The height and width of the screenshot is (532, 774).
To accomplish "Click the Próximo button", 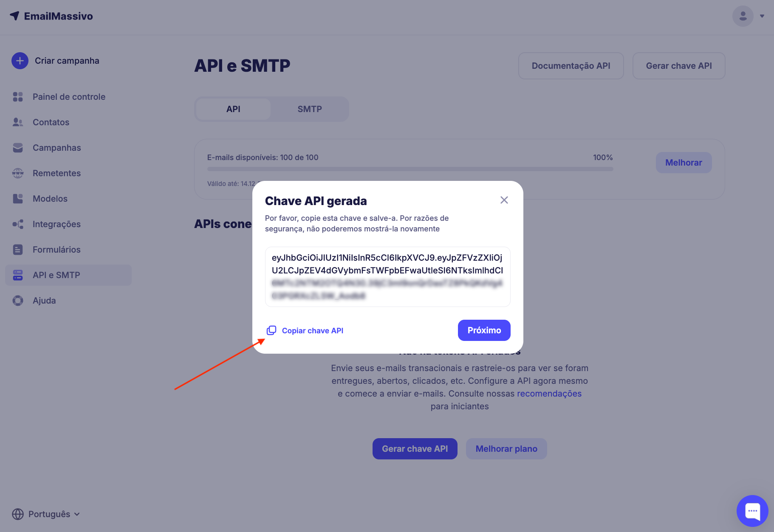I will click(484, 330).
